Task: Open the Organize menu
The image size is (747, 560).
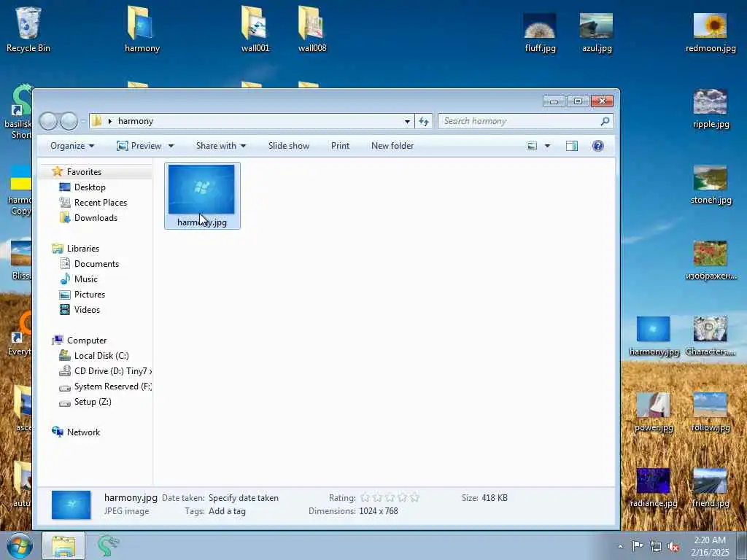Action: pos(72,146)
